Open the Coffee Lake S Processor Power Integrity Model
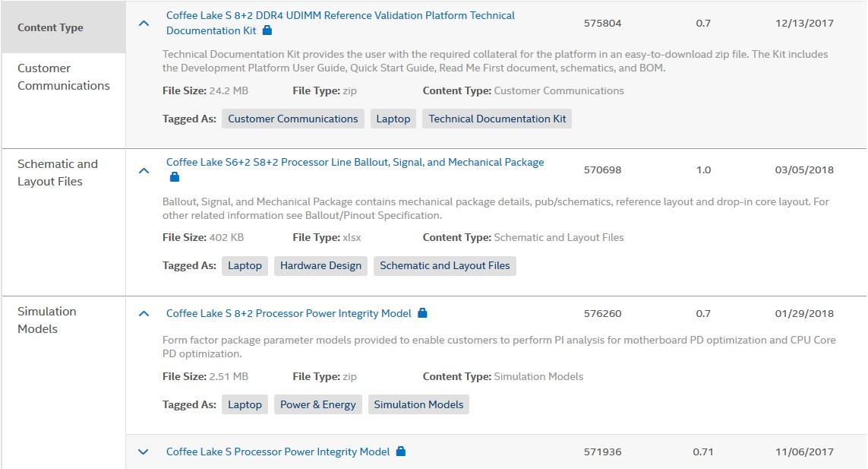 pos(278,452)
